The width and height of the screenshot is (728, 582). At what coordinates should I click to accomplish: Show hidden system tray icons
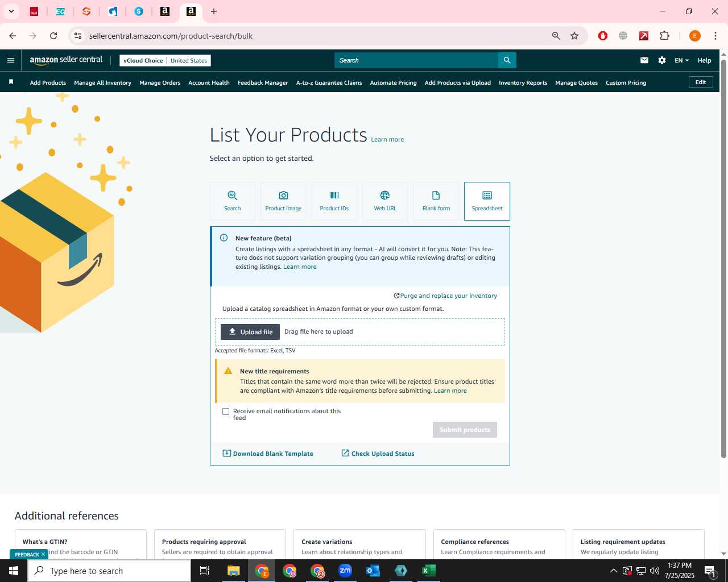coord(613,571)
